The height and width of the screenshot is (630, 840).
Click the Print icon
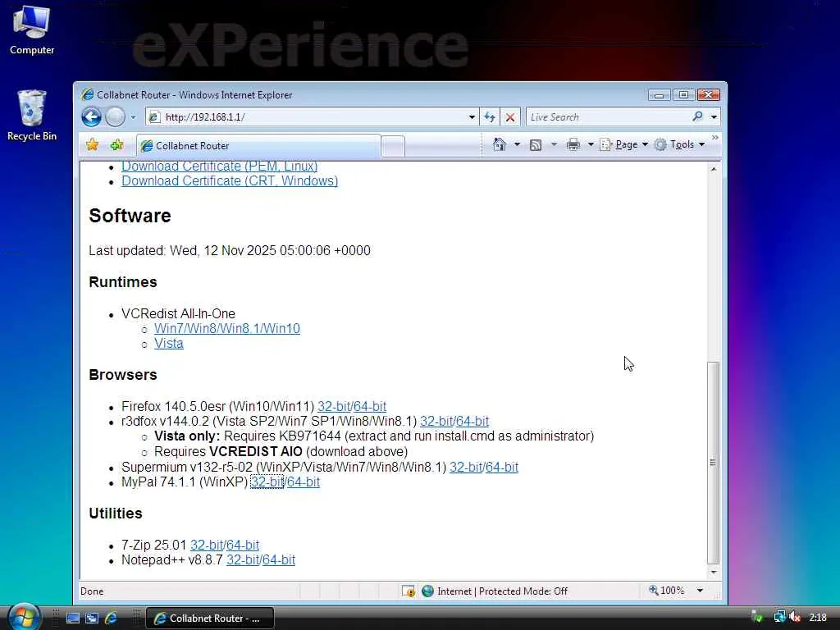(573, 144)
